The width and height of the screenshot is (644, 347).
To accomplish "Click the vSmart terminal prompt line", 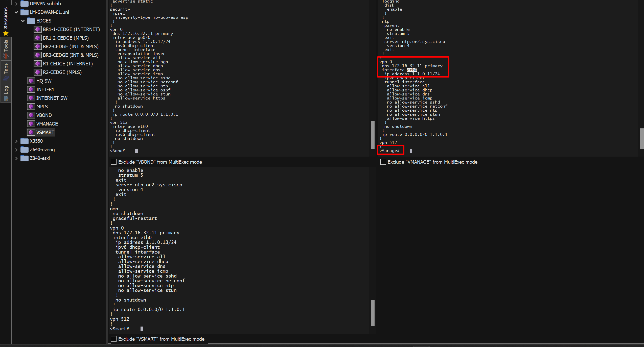I will (x=120, y=329).
